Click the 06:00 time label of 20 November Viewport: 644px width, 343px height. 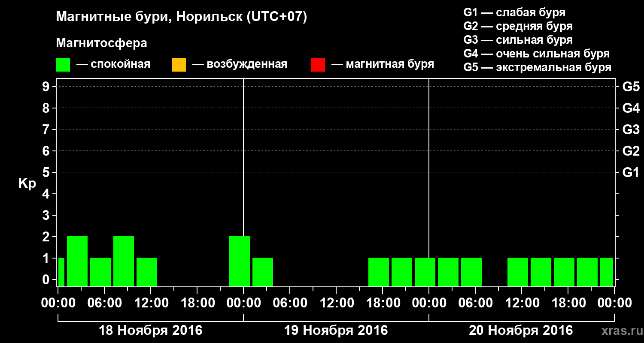(475, 303)
